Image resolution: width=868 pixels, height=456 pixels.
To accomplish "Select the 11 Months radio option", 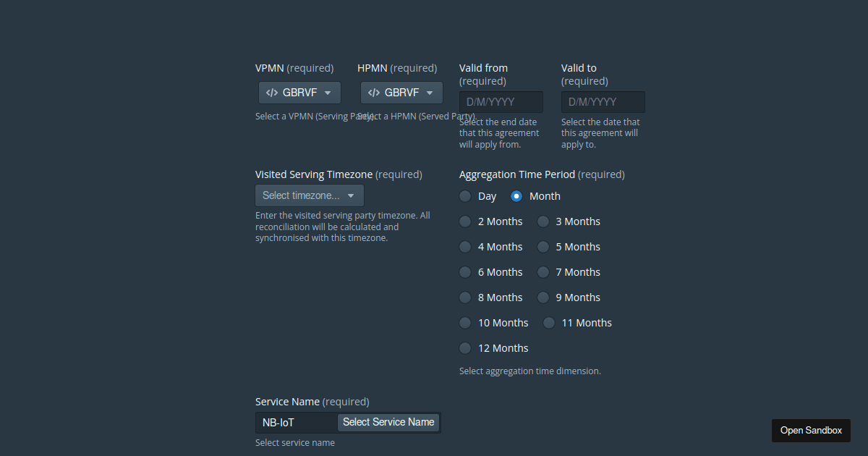I will tap(549, 323).
